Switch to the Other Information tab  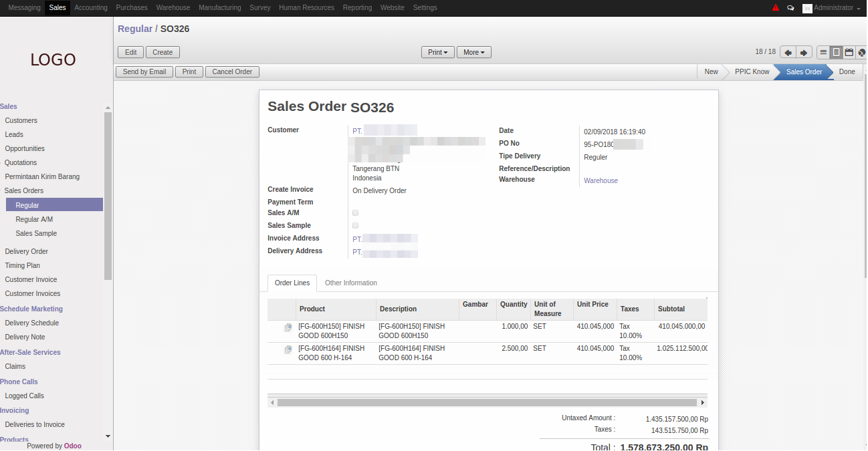point(351,283)
